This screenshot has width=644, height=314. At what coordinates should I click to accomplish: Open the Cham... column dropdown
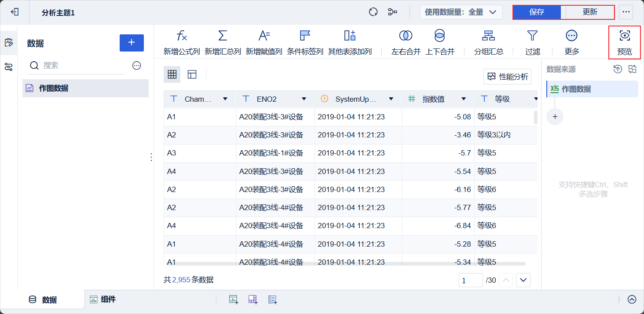point(225,99)
